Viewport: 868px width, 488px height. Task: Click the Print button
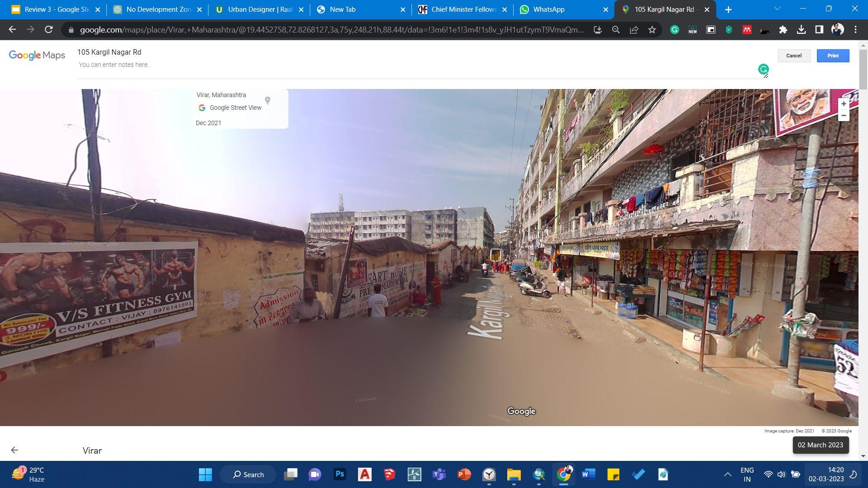833,56
